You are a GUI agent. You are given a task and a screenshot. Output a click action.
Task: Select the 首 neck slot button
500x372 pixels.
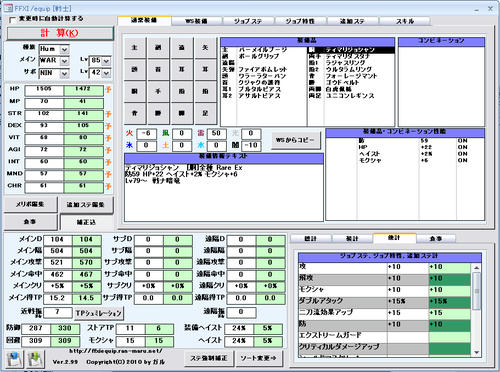tap(158, 70)
